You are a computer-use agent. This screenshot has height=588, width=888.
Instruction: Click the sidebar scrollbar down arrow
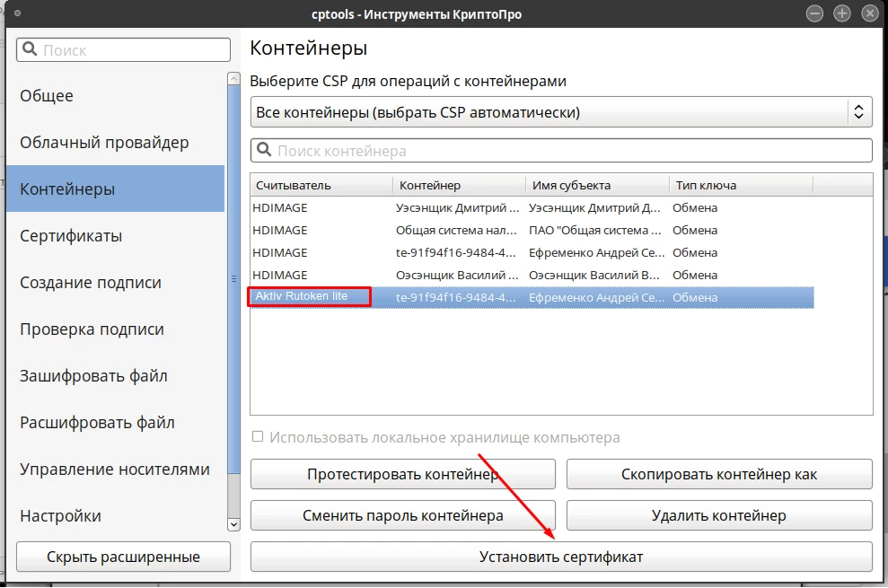(x=233, y=524)
